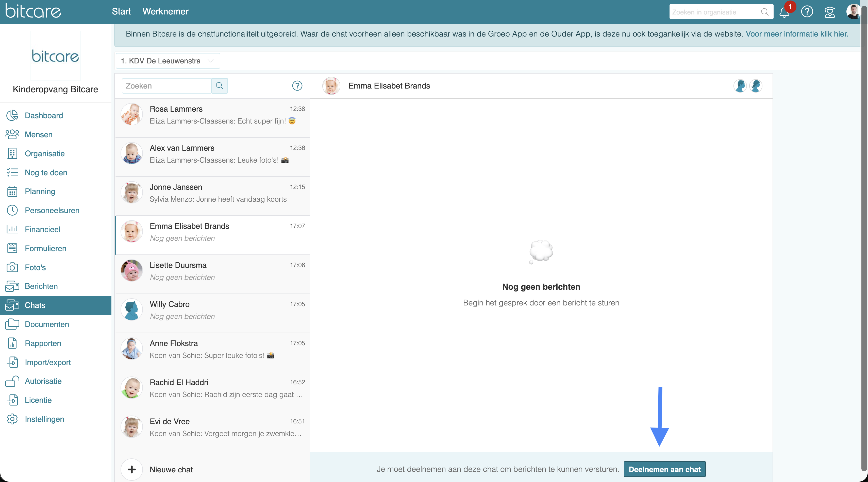Expand the KDV De Leeuwenstra location dropdown
The height and width of the screenshot is (482, 868).
point(168,61)
